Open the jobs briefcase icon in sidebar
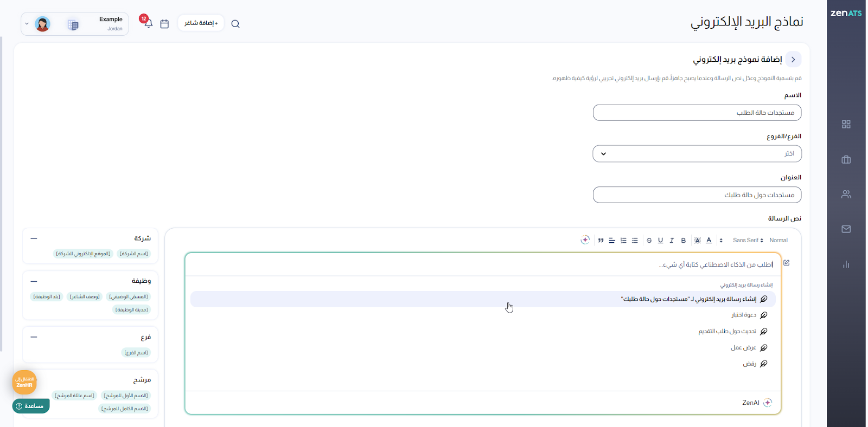Viewport: 868px width, 427px height. (846, 159)
